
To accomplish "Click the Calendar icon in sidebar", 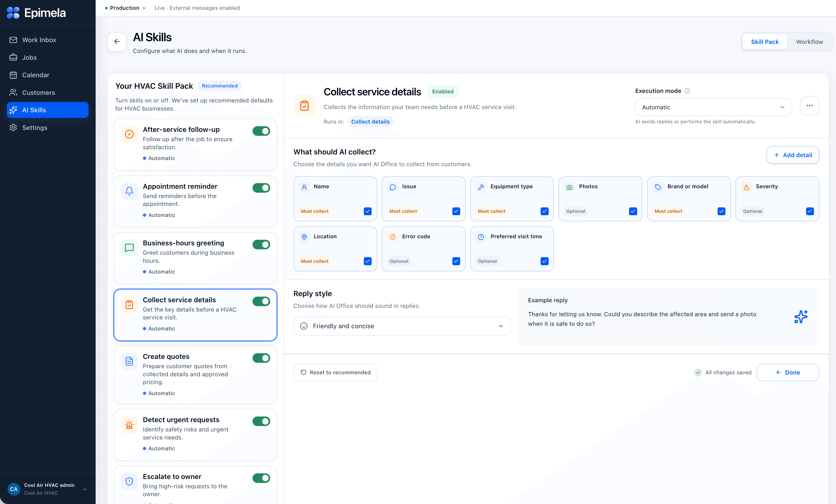I will [13, 75].
